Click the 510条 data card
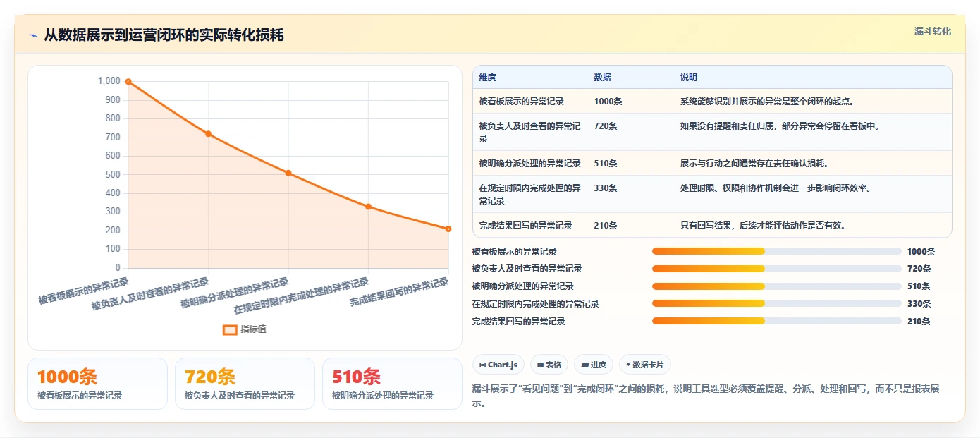 392,384
